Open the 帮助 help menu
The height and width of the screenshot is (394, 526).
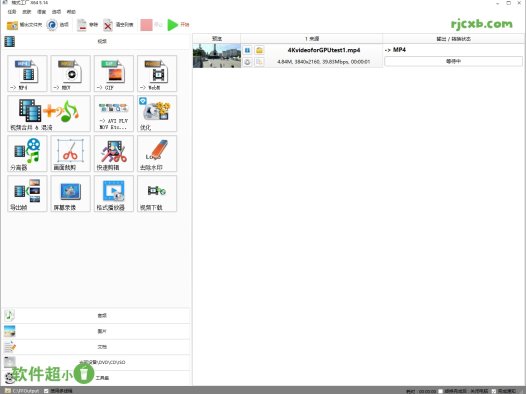pyautogui.click(x=71, y=12)
